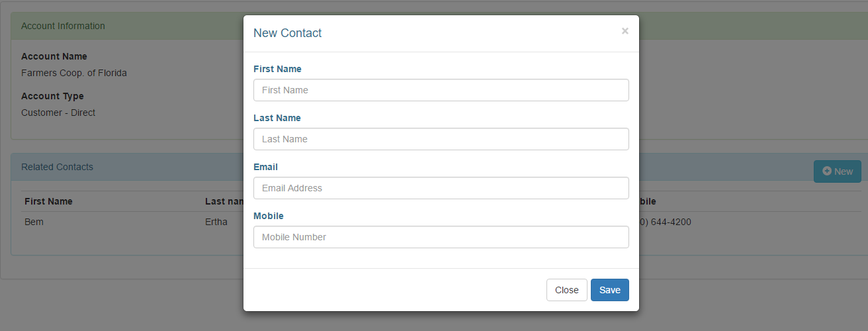
Task: Click the plus icon on New button
Action: [x=826, y=171]
